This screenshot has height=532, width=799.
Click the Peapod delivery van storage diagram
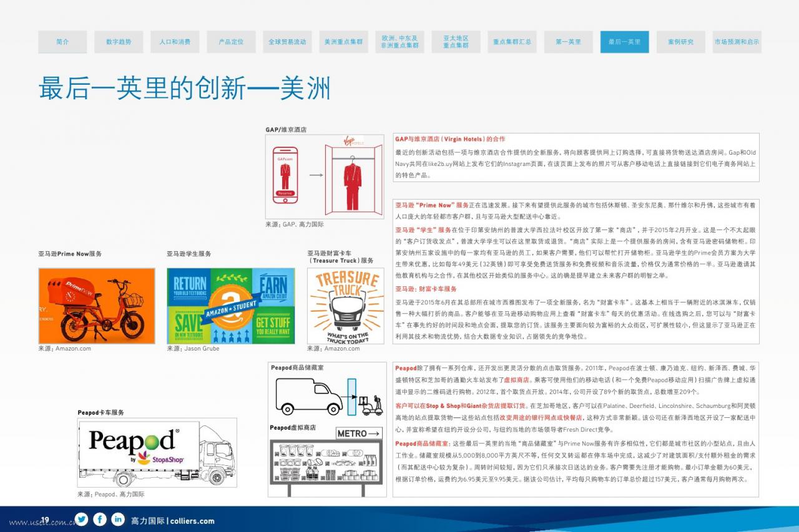328,397
